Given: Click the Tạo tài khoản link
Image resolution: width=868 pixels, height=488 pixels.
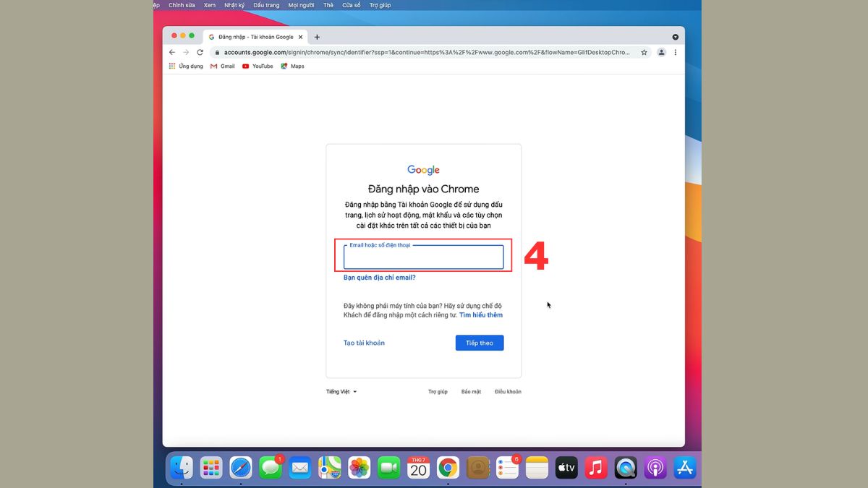Looking at the screenshot, I should [364, 343].
